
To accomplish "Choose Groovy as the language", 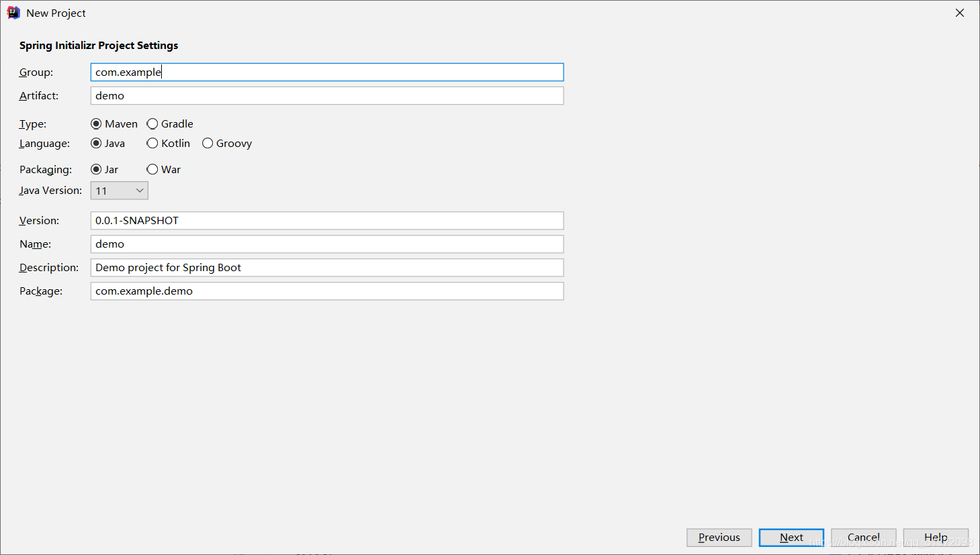I will pyautogui.click(x=208, y=144).
